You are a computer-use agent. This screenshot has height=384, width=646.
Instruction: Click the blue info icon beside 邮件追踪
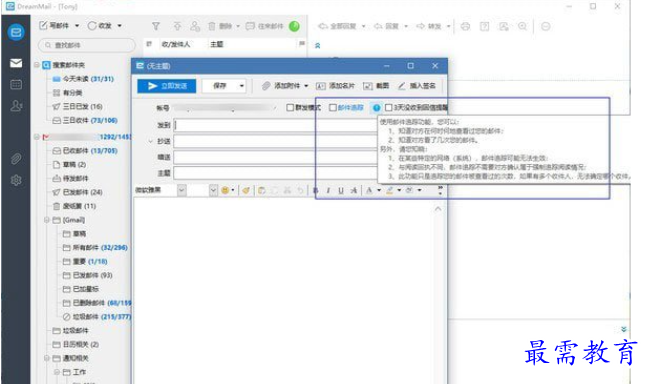376,108
